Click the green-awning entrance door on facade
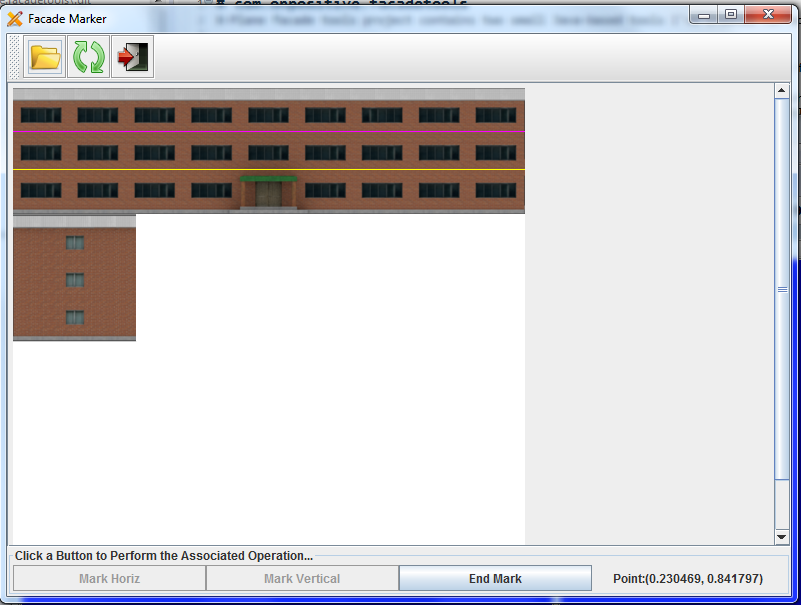 (x=269, y=193)
